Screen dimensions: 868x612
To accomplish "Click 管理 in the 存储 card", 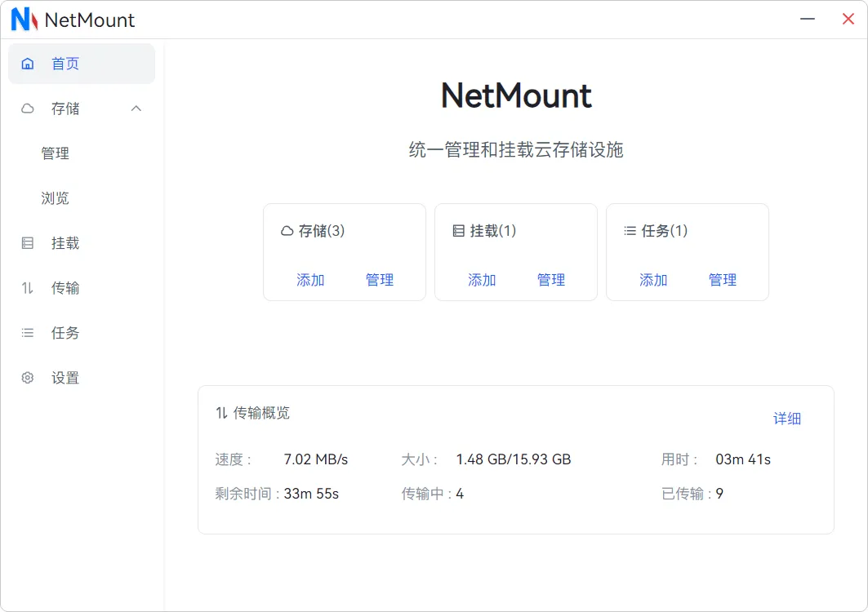I will (x=380, y=280).
